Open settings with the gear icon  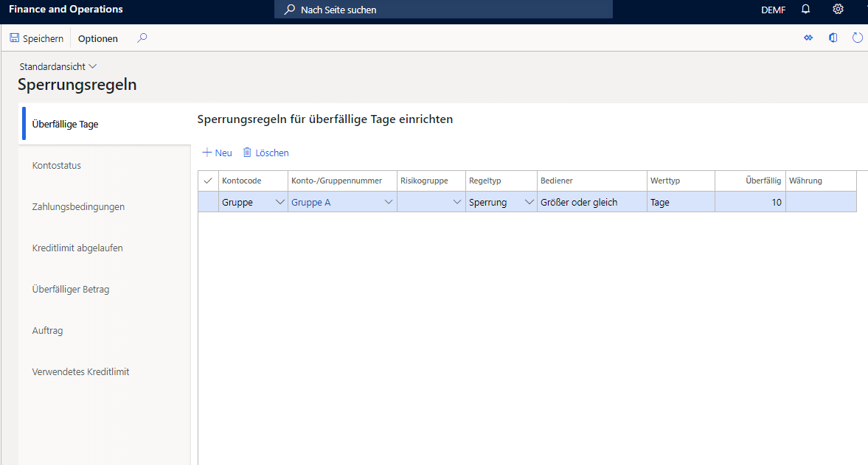point(838,9)
